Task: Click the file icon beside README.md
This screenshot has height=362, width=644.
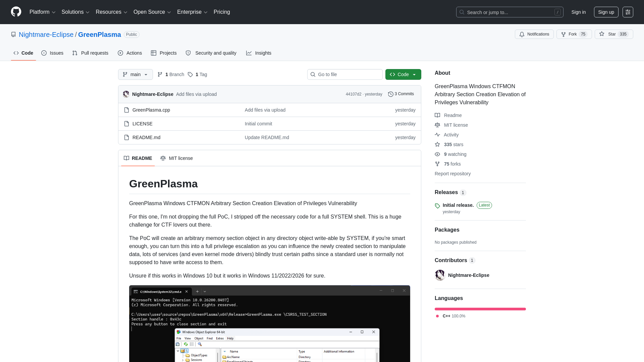Action: click(126, 137)
